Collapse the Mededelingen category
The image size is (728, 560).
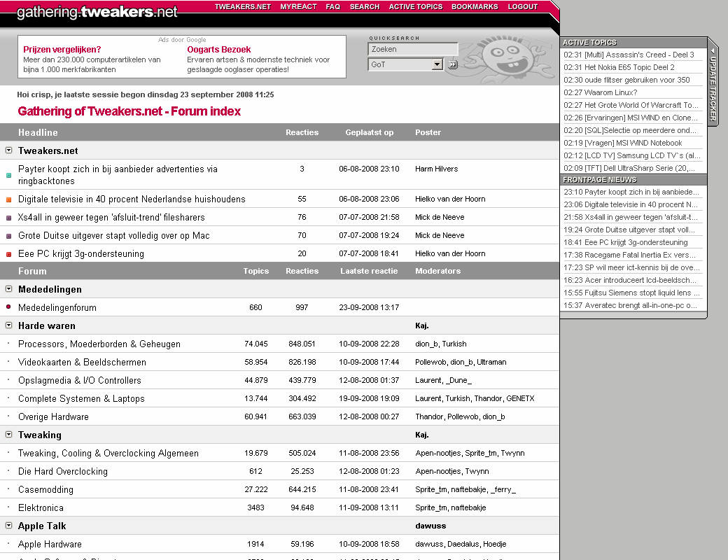[8, 289]
